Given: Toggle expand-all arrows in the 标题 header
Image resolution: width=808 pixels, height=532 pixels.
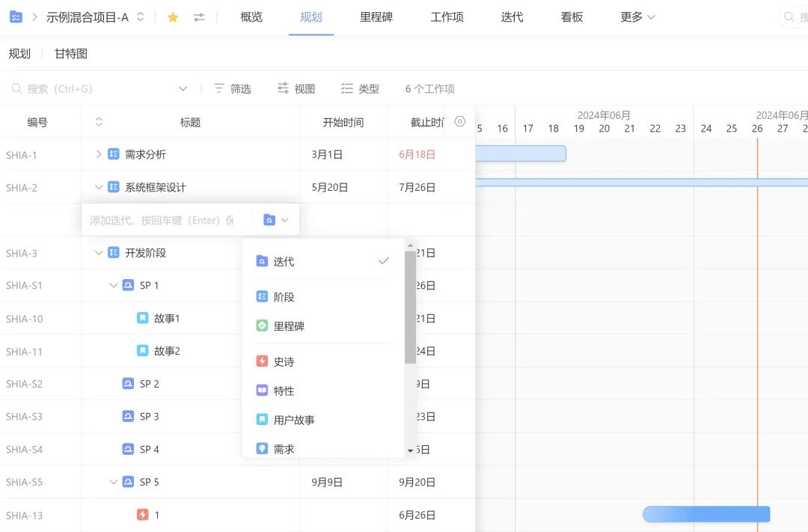Looking at the screenshot, I should point(99,122).
